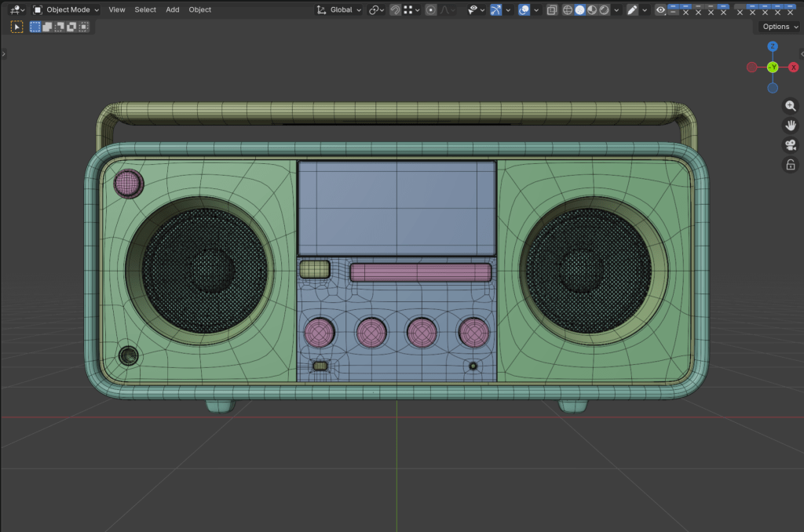This screenshot has height=532, width=804.
Task: Toggle proportional editing in header
Action: [431, 10]
